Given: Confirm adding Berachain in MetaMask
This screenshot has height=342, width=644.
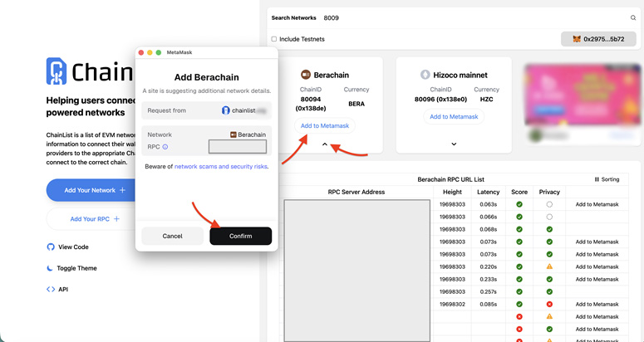Looking at the screenshot, I should pos(240,236).
